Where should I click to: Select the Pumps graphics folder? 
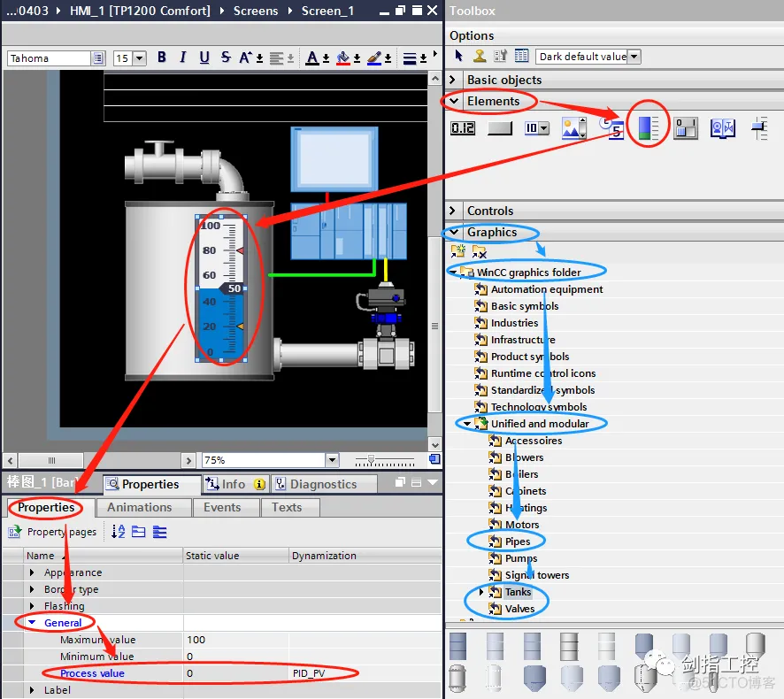tap(521, 558)
